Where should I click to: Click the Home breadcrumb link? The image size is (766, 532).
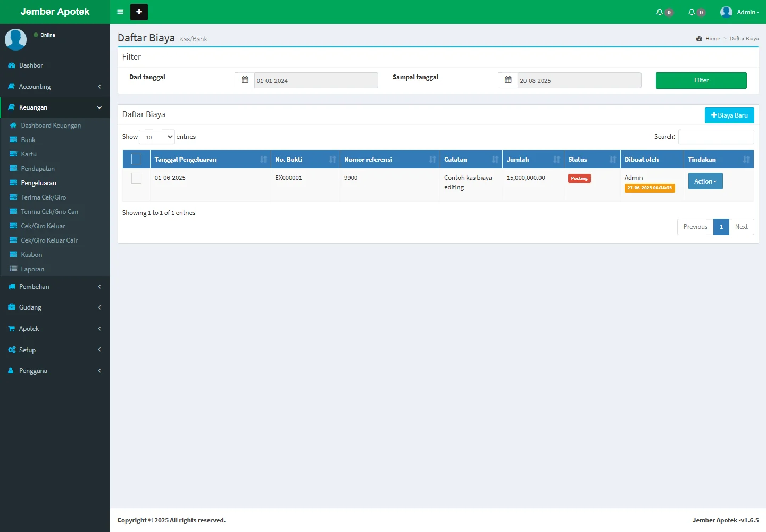(712, 39)
